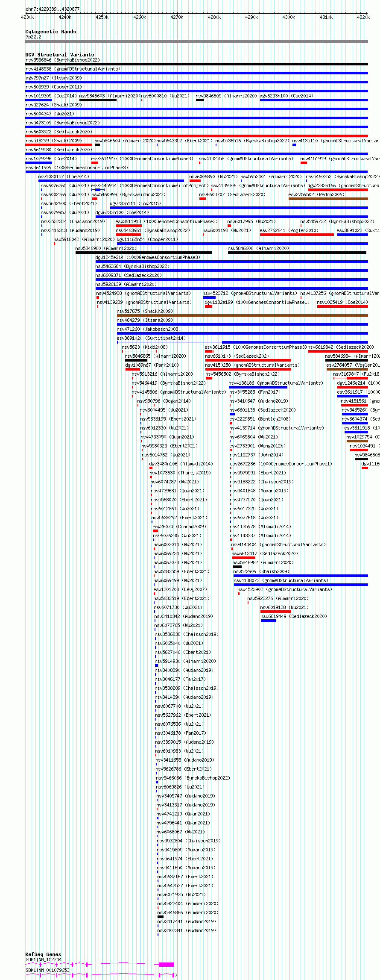Click variant nsv1152737 (John2014)
380x980 pixels.
click(x=256, y=455)
